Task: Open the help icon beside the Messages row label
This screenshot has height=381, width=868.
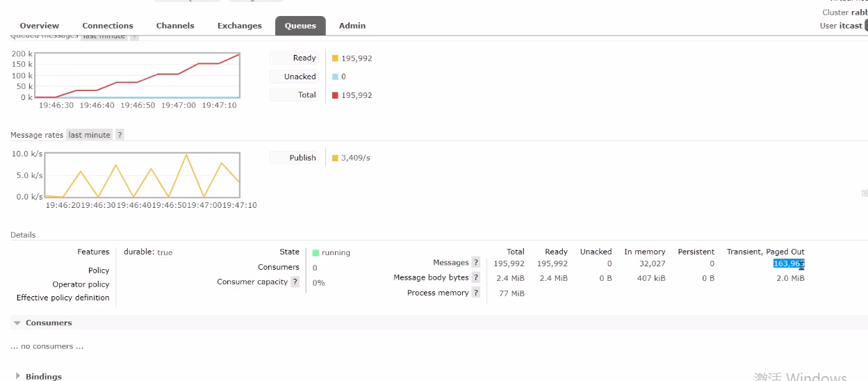Action: pos(476,263)
